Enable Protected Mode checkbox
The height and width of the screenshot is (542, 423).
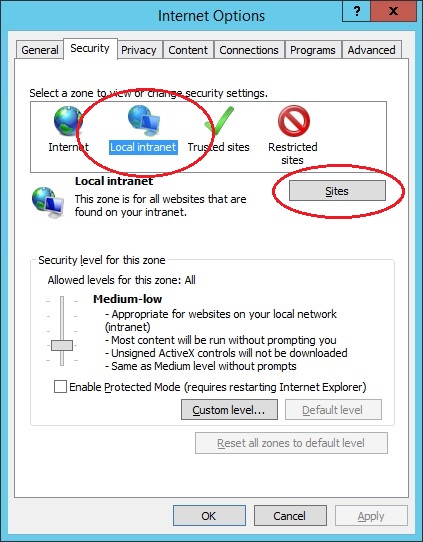(60, 387)
